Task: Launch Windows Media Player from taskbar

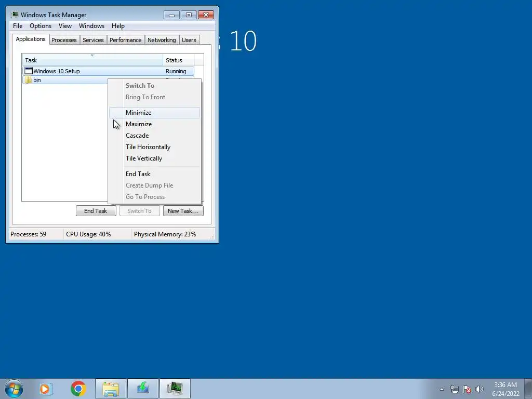Action: tap(46, 389)
